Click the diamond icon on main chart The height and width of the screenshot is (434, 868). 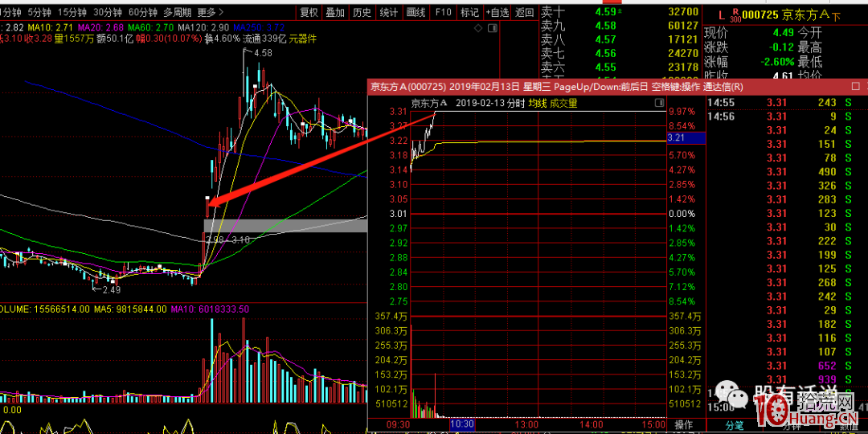click(x=477, y=27)
